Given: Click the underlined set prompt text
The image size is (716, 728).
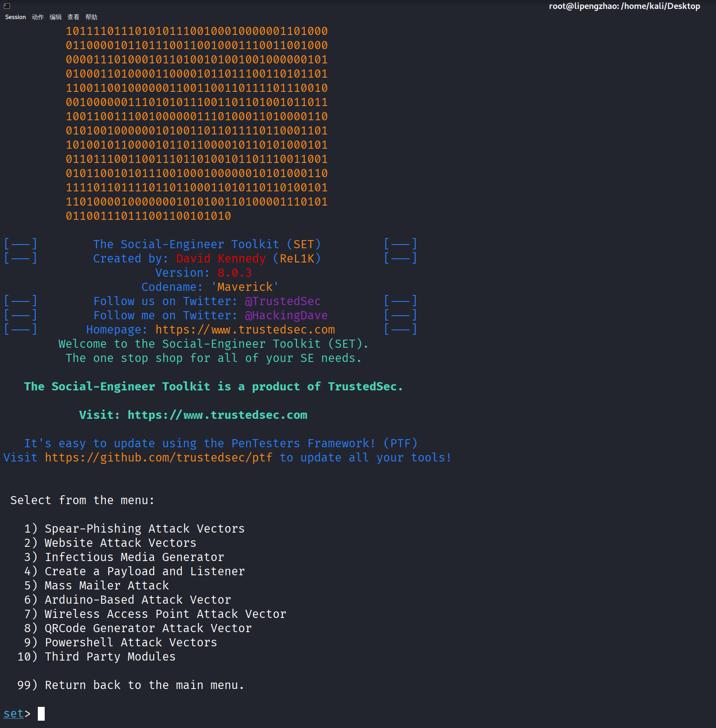Looking at the screenshot, I should (x=14, y=714).
